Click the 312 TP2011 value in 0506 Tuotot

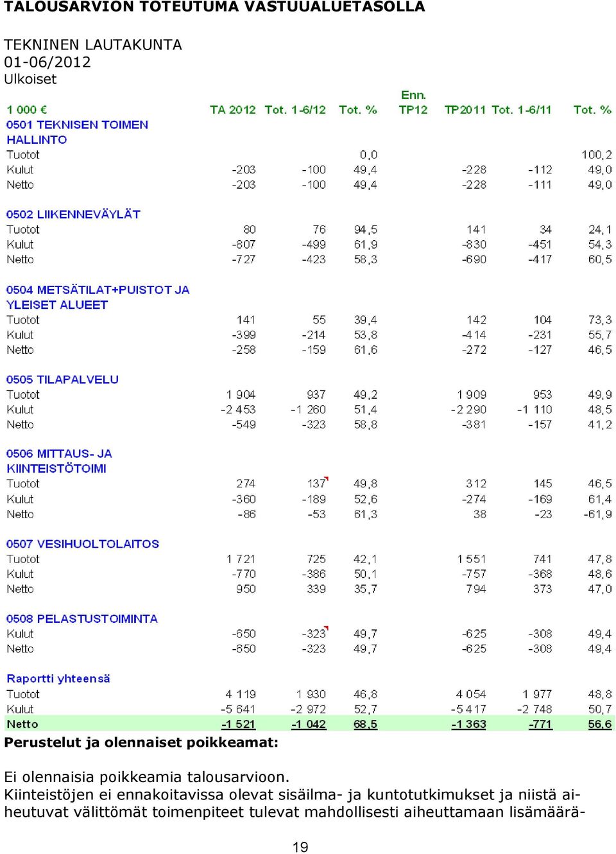click(477, 484)
